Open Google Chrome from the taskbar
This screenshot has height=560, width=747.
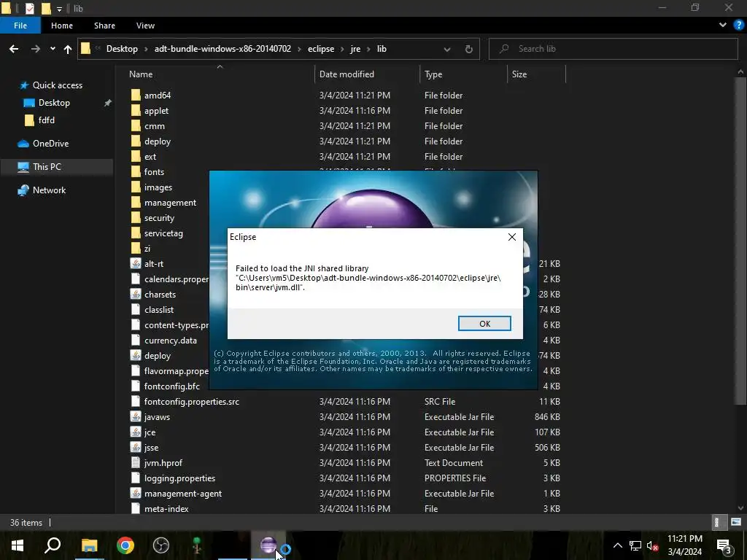[x=125, y=545]
